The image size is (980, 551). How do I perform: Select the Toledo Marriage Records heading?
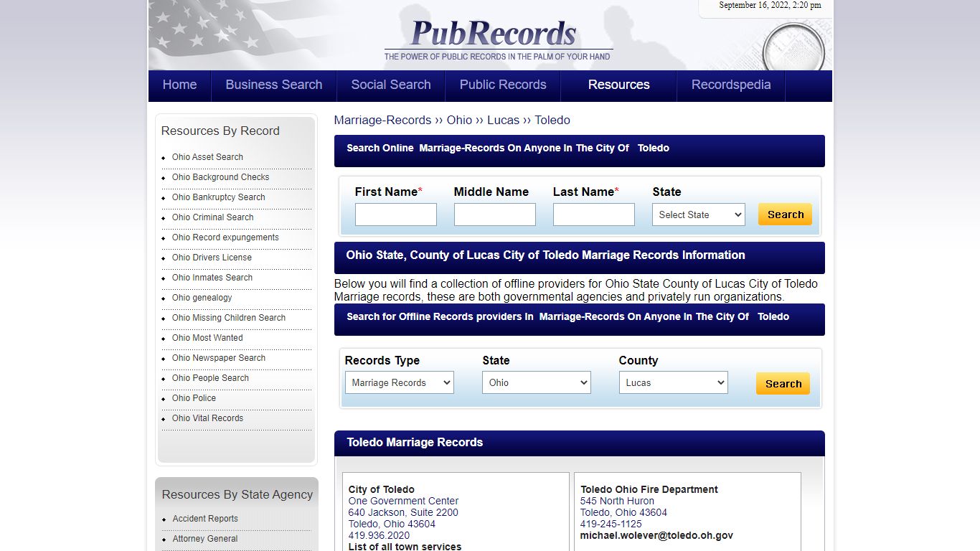(x=415, y=443)
